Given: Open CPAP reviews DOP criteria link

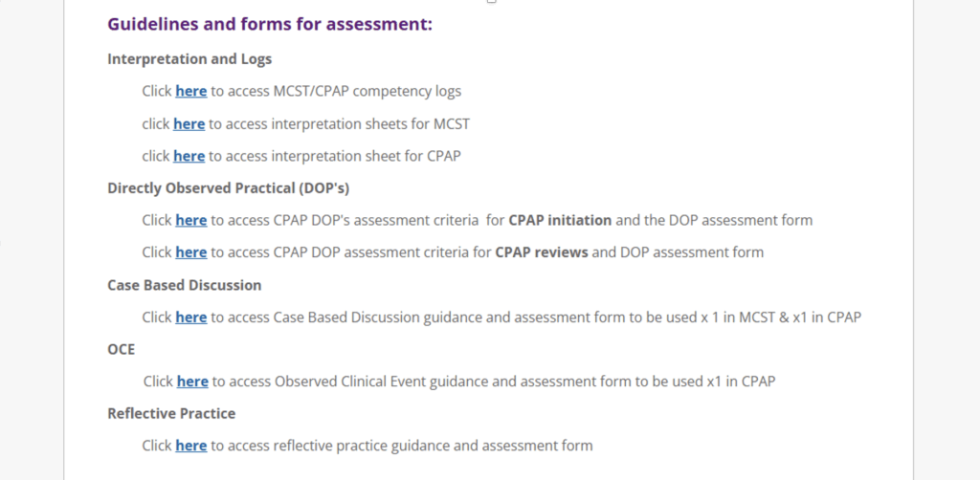Looking at the screenshot, I should click(190, 252).
